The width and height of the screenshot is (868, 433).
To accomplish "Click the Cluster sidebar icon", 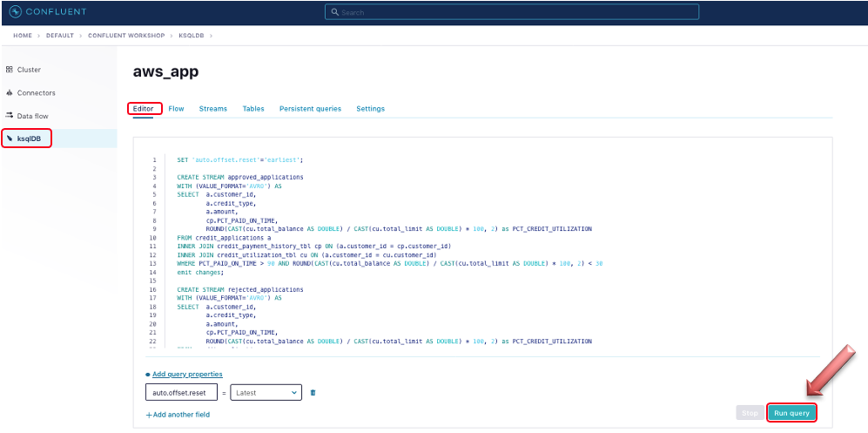I will pos(9,70).
